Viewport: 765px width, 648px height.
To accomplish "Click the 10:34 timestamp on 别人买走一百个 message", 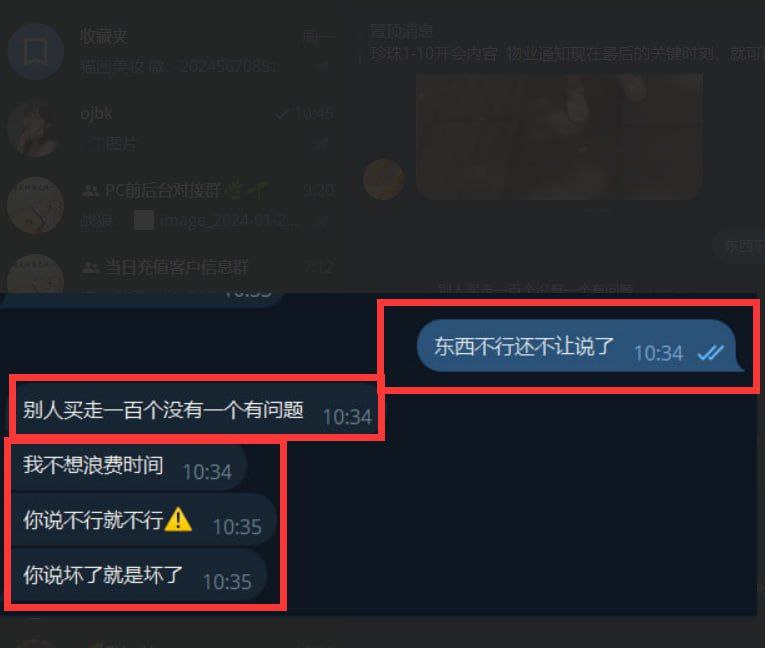I will coord(347,417).
